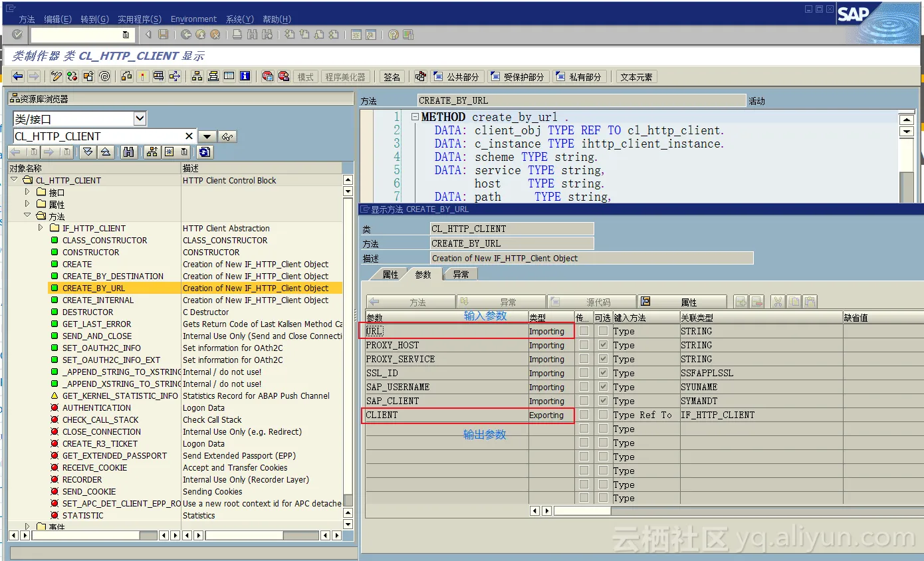Click the yellow Exit up-arrow icon
Screen dimensions: 924x561
(201, 35)
